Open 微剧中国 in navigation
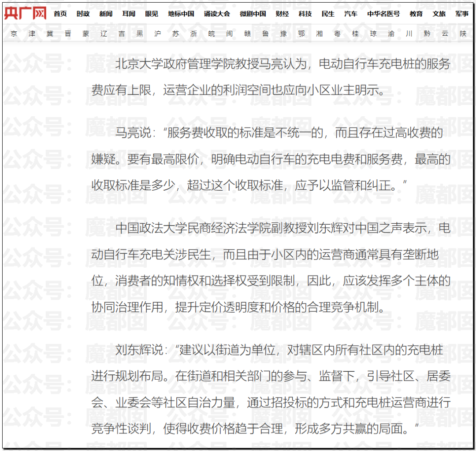This screenshot has height=451, width=476. 253,14
